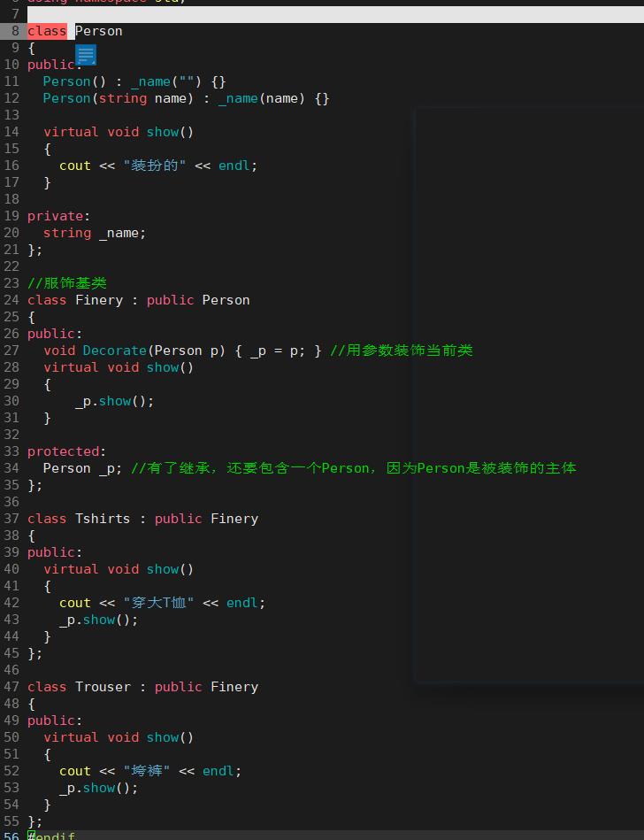The image size is (644, 840).
Task: Click 'Decorate' function name on line 27
Action: click(x=115, y=351)
